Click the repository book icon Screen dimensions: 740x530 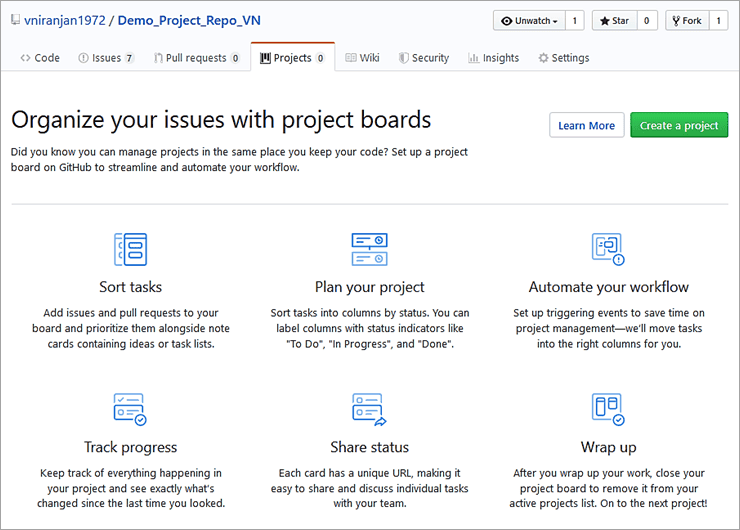(x=16, y=20)
